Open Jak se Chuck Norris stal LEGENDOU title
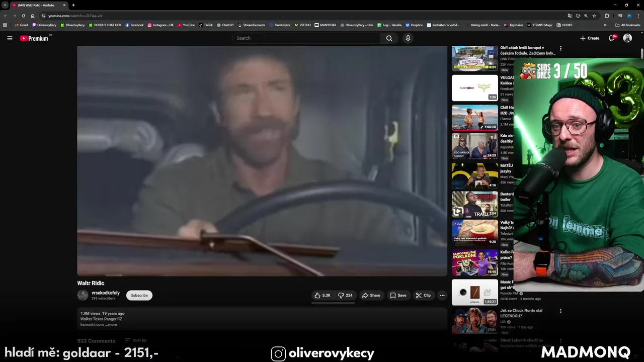The width and height of the screenshot is (644, 362). pos(521,313)
